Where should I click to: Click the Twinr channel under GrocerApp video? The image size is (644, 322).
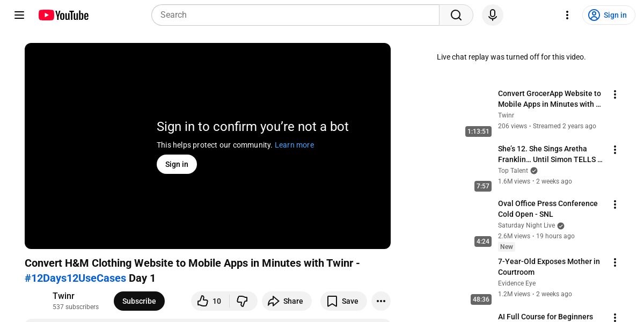coord(506,115)
